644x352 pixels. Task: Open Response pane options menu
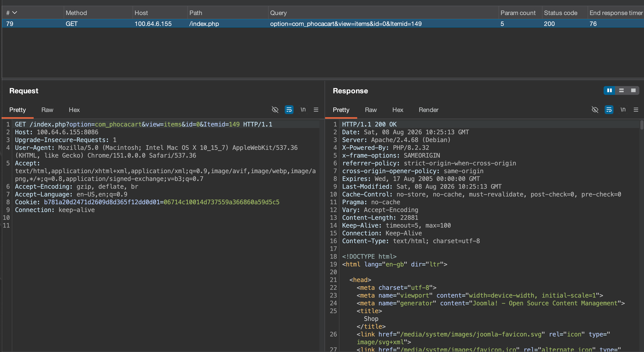[636, 110]
